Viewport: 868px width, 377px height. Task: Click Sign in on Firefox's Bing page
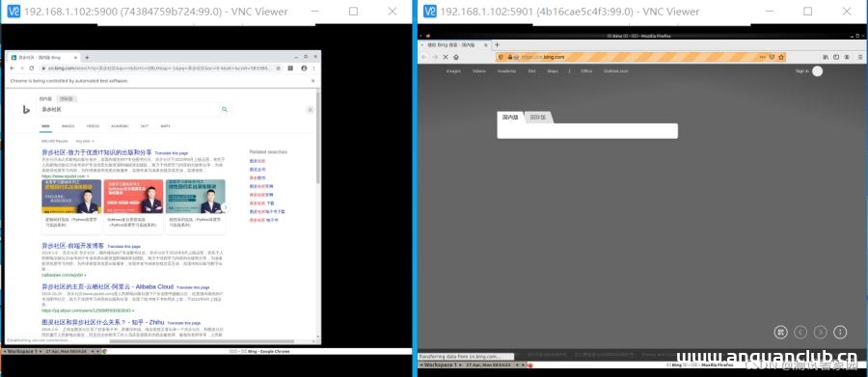coord(801,71)
